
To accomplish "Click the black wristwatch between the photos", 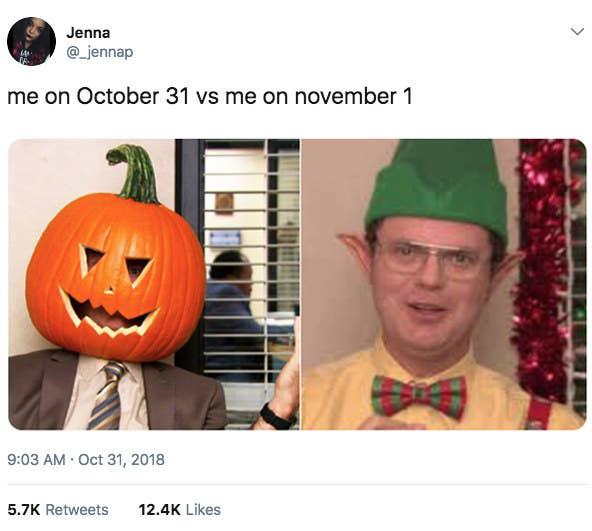I will pyautogui.click(x=277, y=417).
